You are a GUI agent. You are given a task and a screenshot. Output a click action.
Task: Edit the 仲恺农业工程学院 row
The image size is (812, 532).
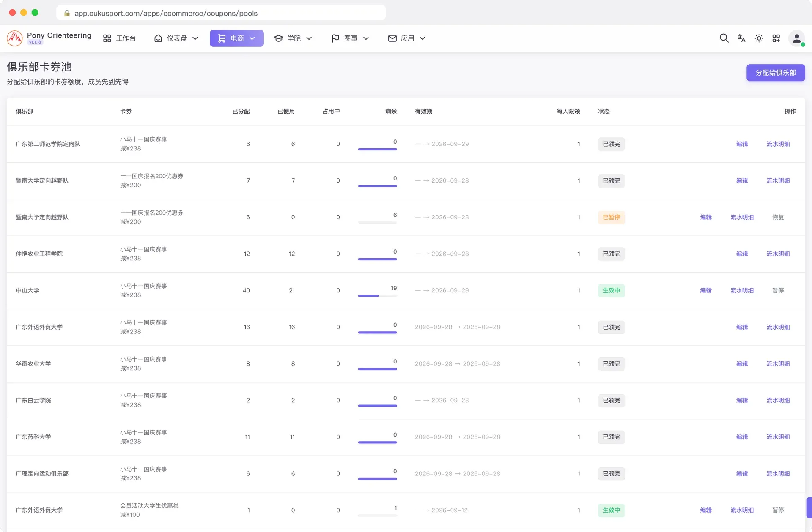(742, 254)
